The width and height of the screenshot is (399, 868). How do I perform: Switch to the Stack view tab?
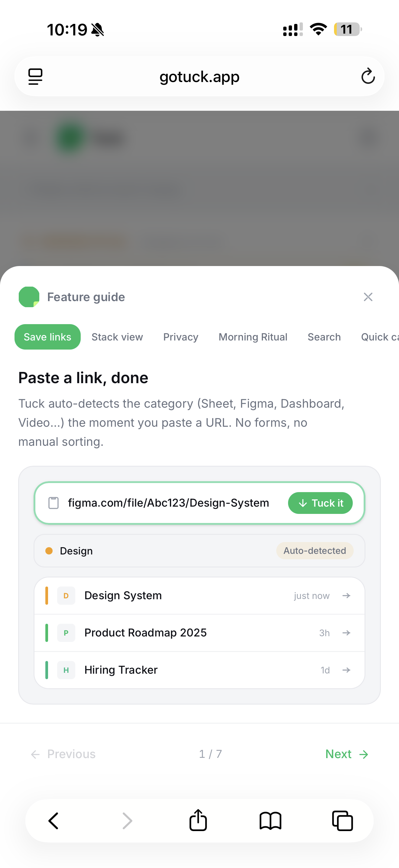pyautogui.click(x=117, y=337)
